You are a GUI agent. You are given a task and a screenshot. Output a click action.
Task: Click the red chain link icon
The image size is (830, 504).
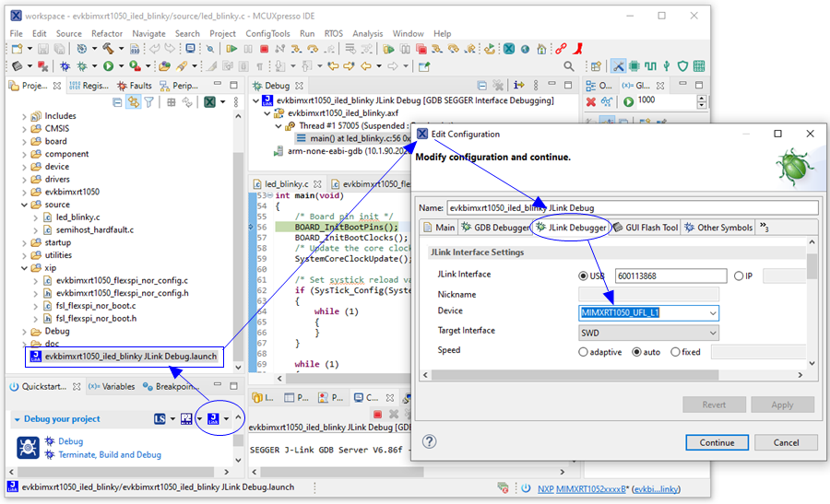(x=561, y=49)
